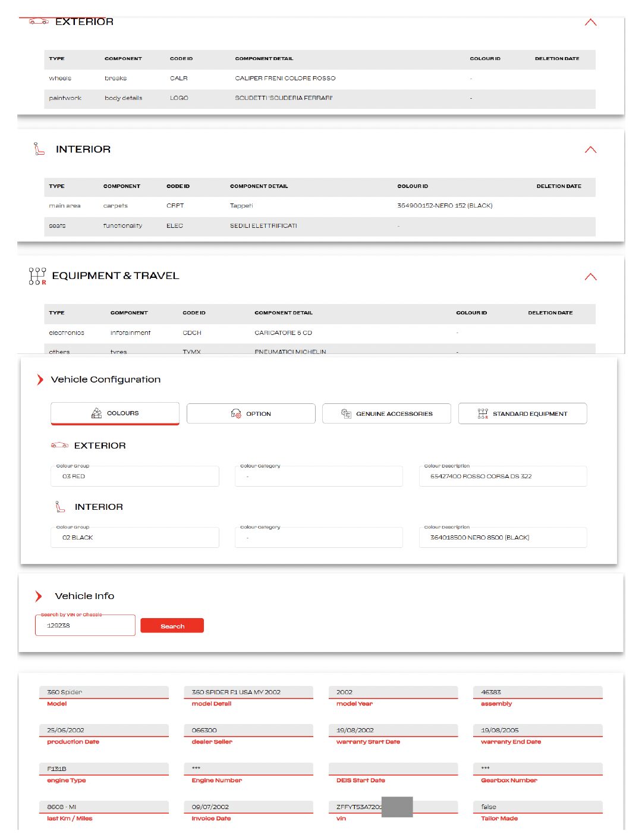Select the CDCH code ID cell
Viewport: 642px width, 840px height.
192,333
